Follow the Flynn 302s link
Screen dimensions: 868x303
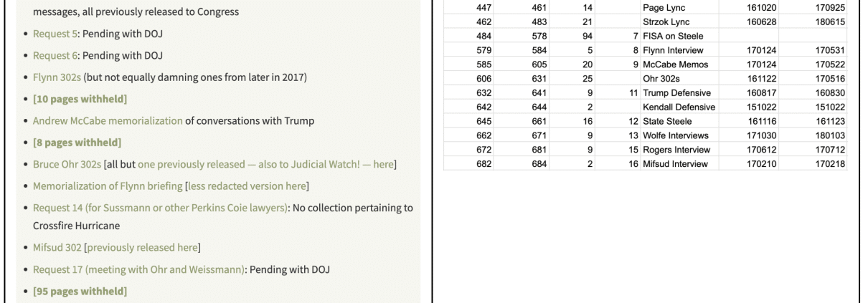coord(57,77)
